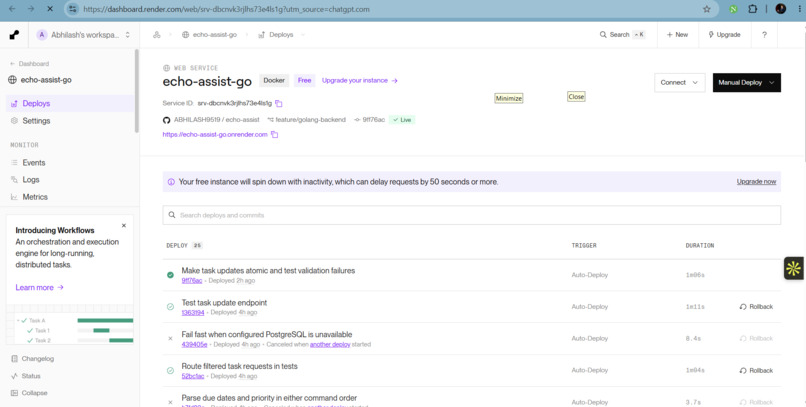
Task: Open Abhilash's workspace switcher
Action: [83, 35]
